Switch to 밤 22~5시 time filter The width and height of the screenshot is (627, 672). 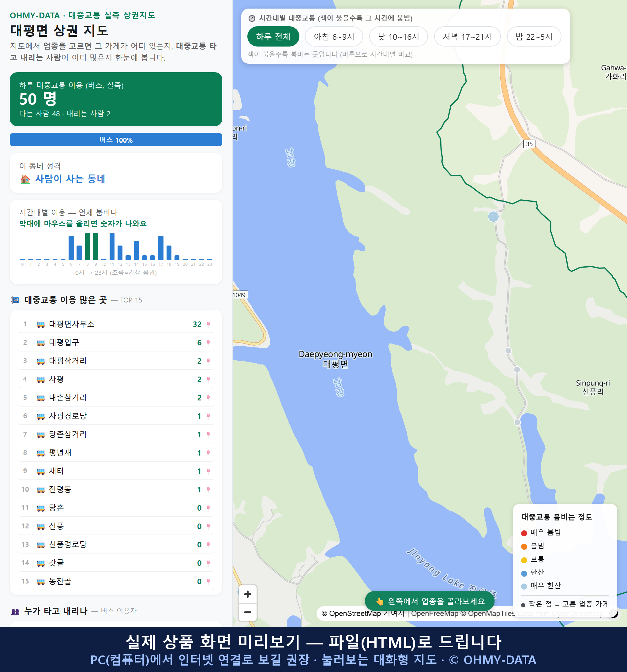point(534,36)
